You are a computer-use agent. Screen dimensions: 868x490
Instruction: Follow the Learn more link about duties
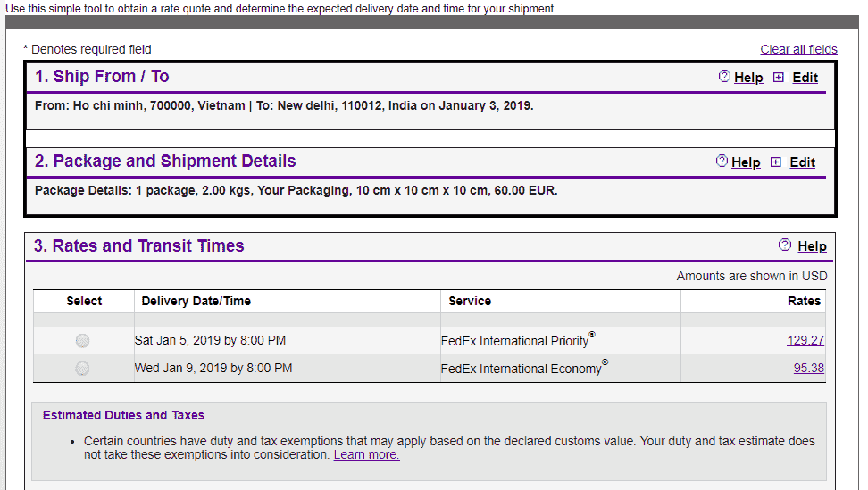click(366, 454)
